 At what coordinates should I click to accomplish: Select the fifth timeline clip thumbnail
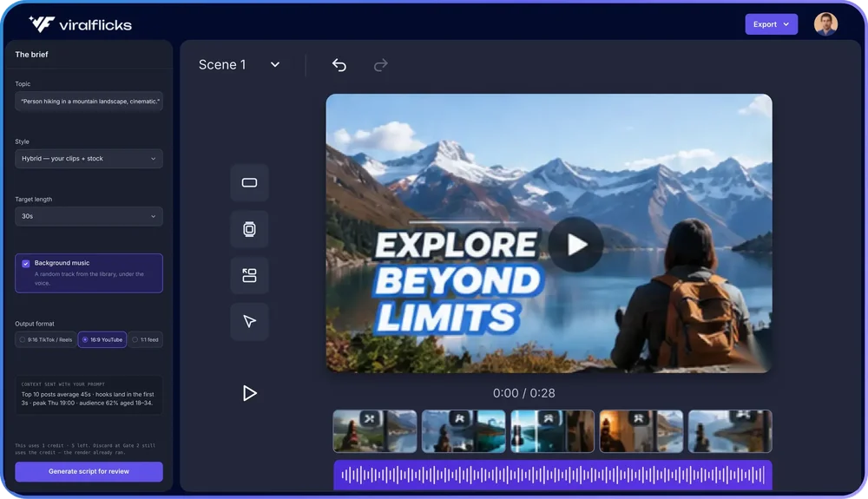pos(730,431)
